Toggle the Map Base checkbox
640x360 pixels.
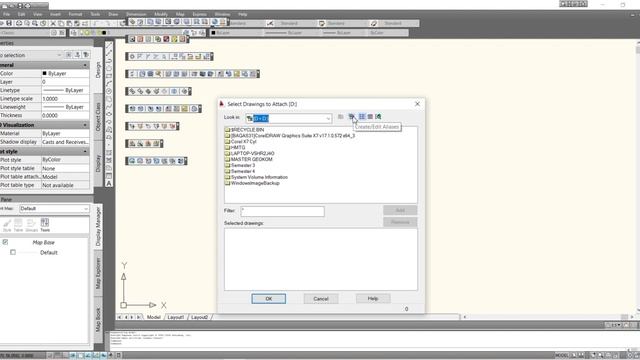coord(5,242)
